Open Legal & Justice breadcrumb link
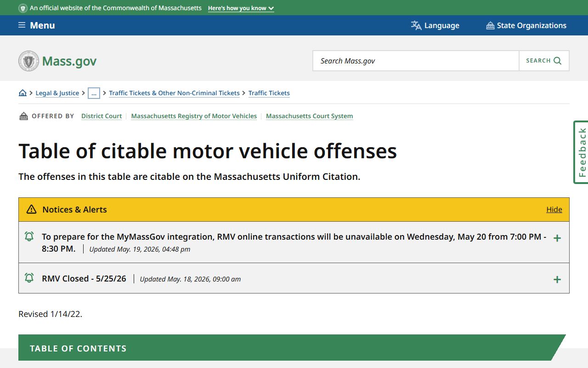Screen dimensions: 588x368 pos(57,93)
